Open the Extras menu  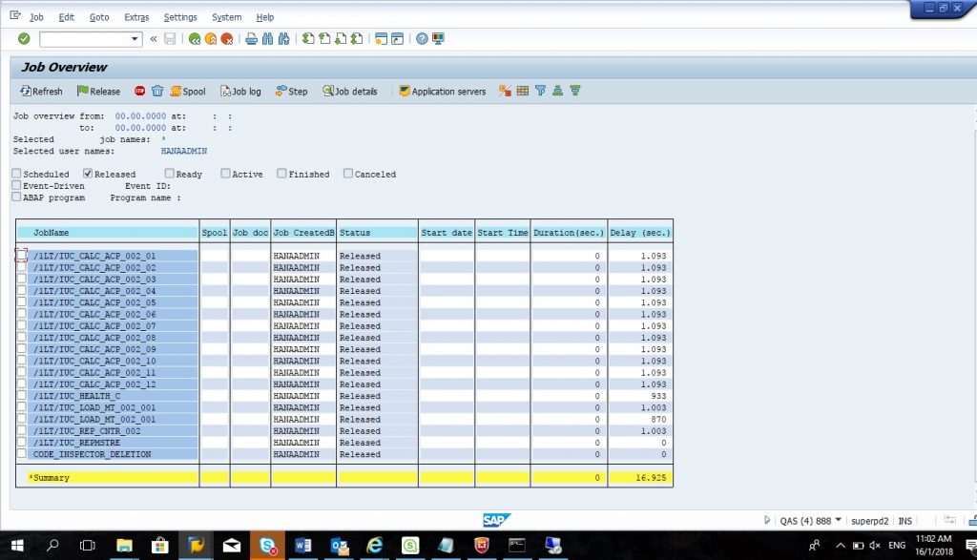(x=136, y=17)
